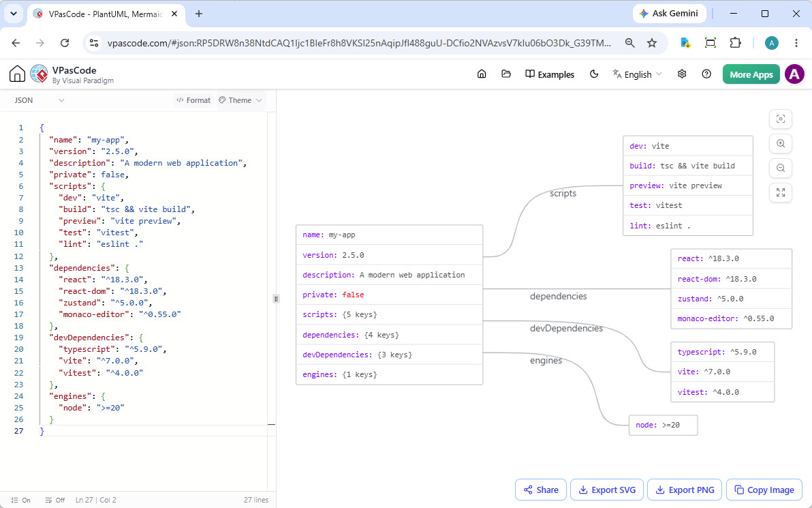Click the '27 lines' status text
This screenshot has width=812, height=508.
coord(256,500)
